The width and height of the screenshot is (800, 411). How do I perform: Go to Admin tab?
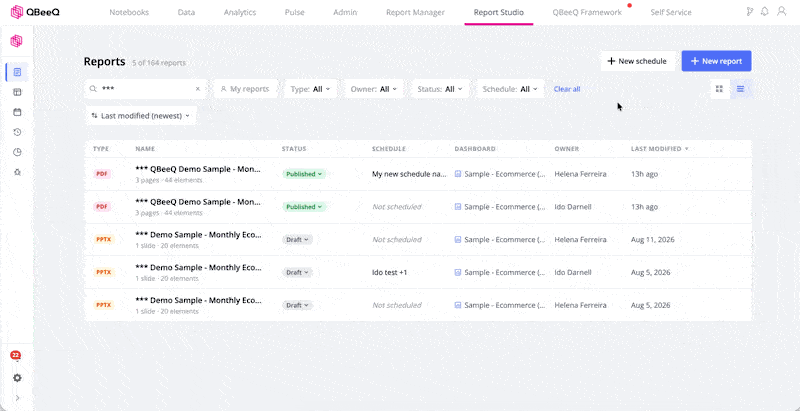[x=345, y=12]
